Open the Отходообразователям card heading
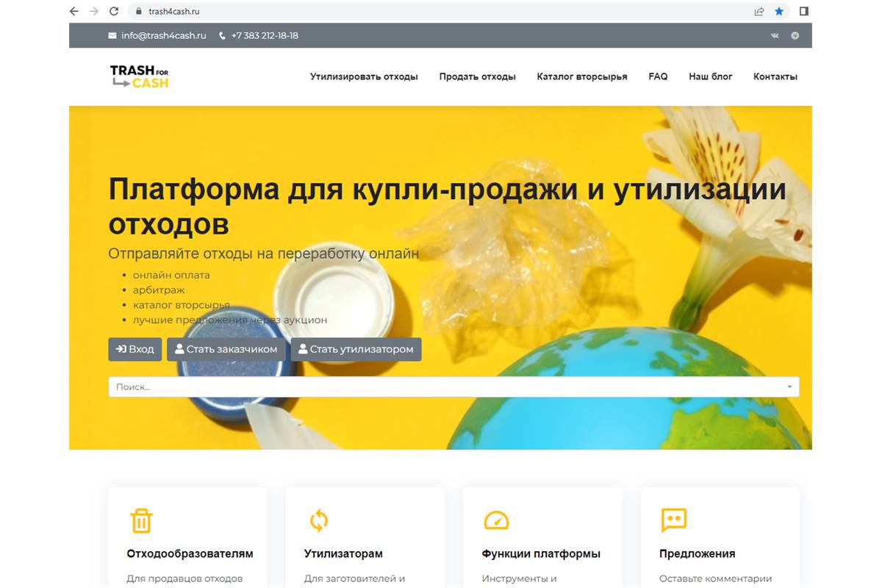 point(190,553)
